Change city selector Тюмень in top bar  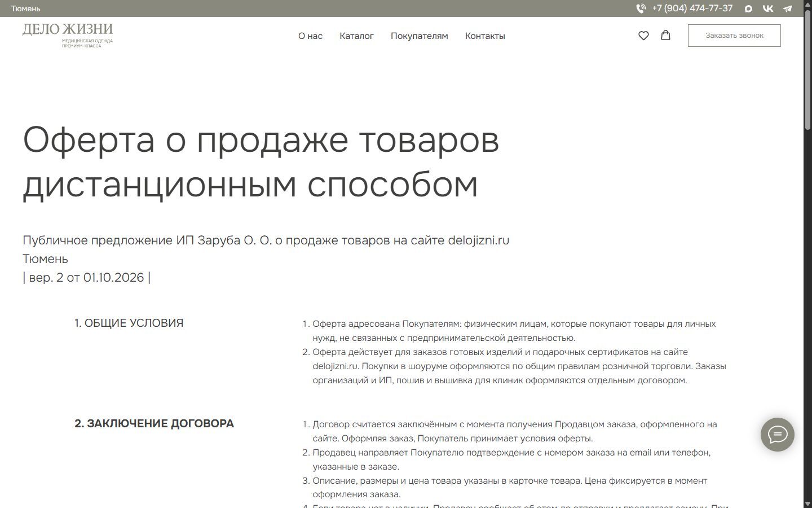[26, 8]
